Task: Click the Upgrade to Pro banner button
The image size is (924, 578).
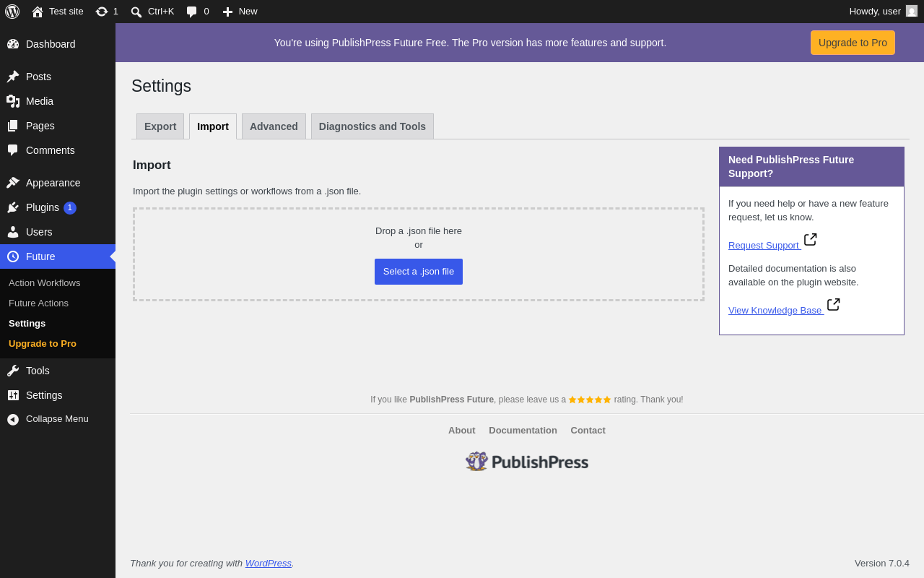Action: point(853,43)
